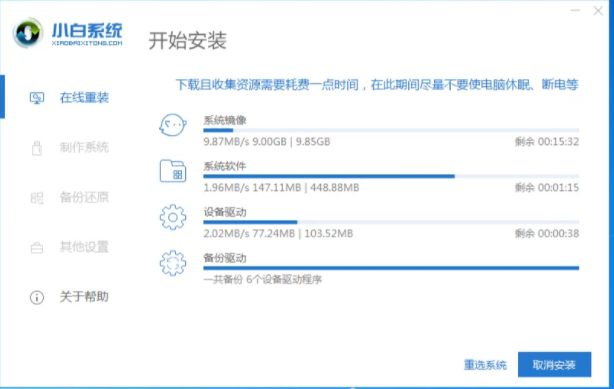Minimize the installer window
The height and width of the screenshot is (389, 614).
pyautogui.click(x=575, y=11)
